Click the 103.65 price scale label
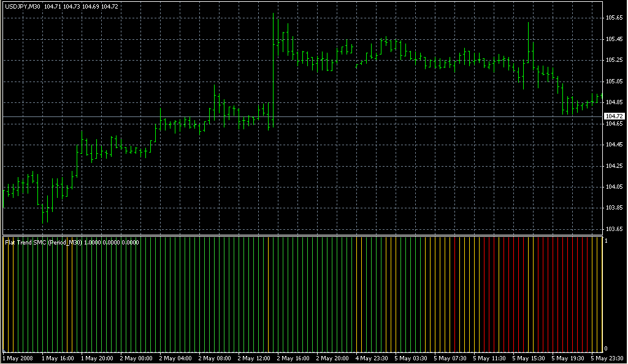The width and height of the screenshot is (628, 364). tap(614, 229)
